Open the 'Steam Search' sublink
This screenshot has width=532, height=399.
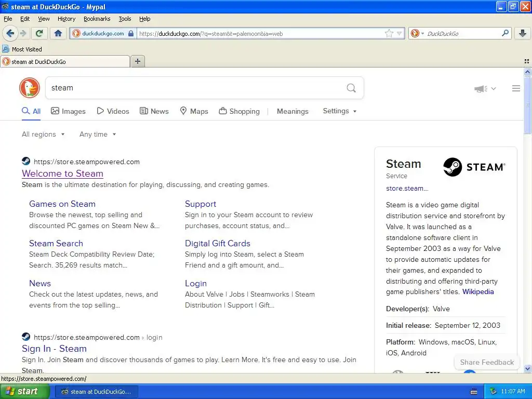click(x=56, y=243)
